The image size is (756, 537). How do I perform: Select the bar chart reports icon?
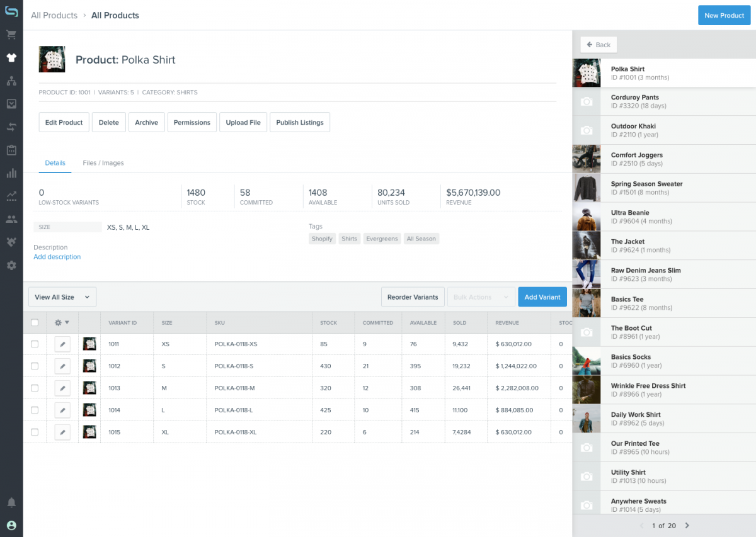point(11,173)
